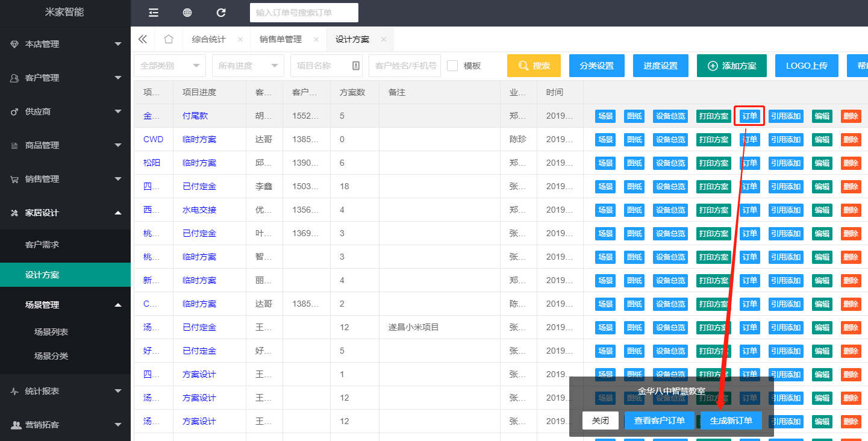Click the 付尾款 progress link
The image size is (868, 441).
click(195, 116)
